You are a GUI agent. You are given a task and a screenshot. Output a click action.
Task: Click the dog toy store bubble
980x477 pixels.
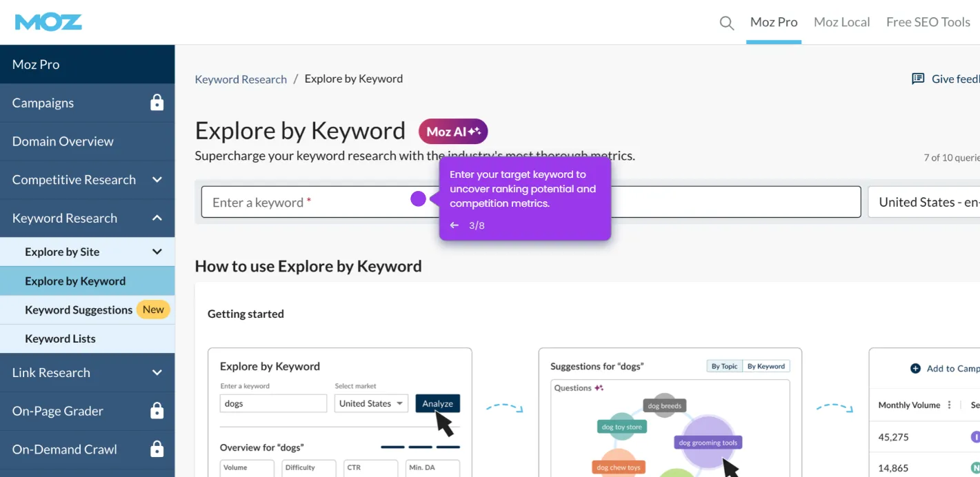(x=621, y=427)
